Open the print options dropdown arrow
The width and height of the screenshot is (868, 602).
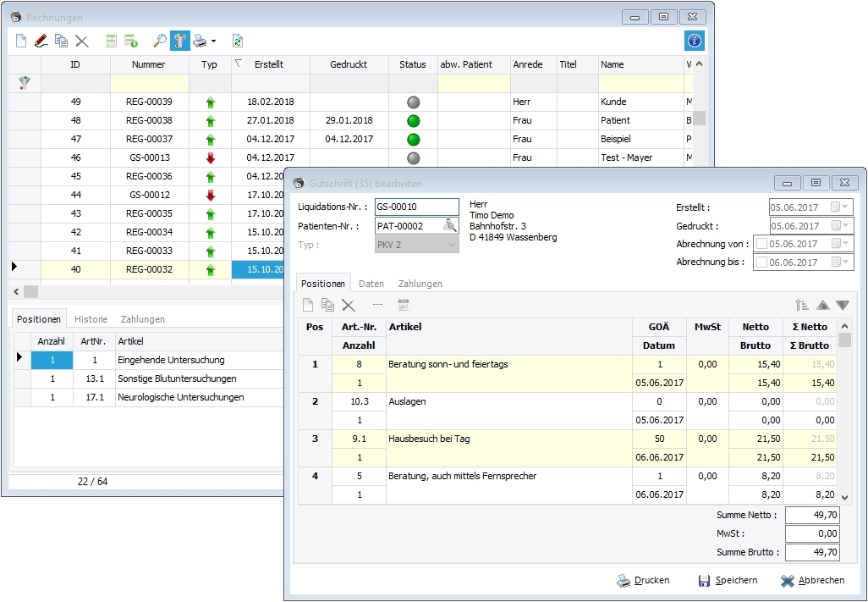tap(214, 41)
